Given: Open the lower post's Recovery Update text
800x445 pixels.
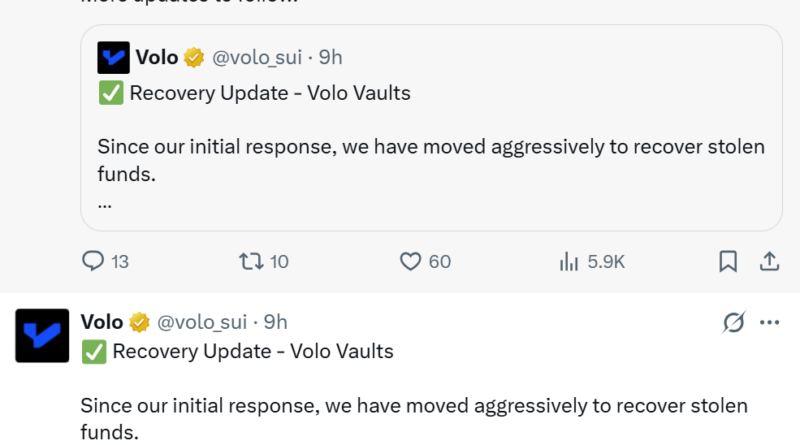Looking at the screenshot, I should (252, 351).
